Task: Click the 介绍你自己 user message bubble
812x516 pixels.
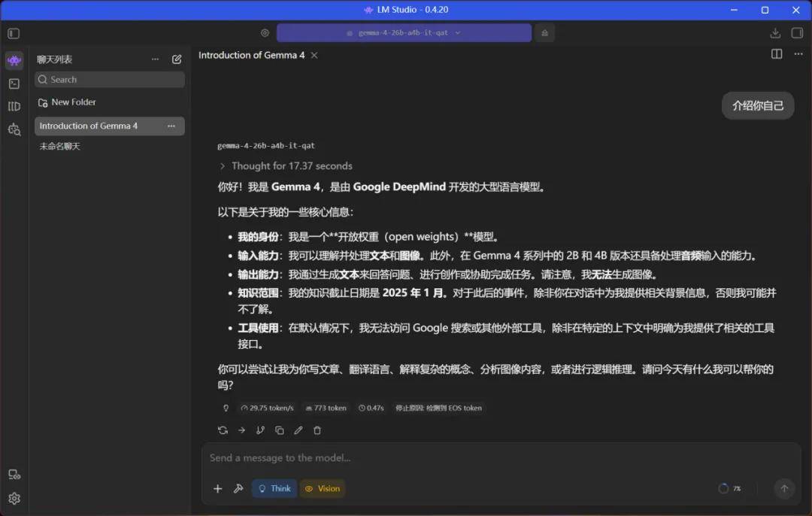Action: [758, 106]
